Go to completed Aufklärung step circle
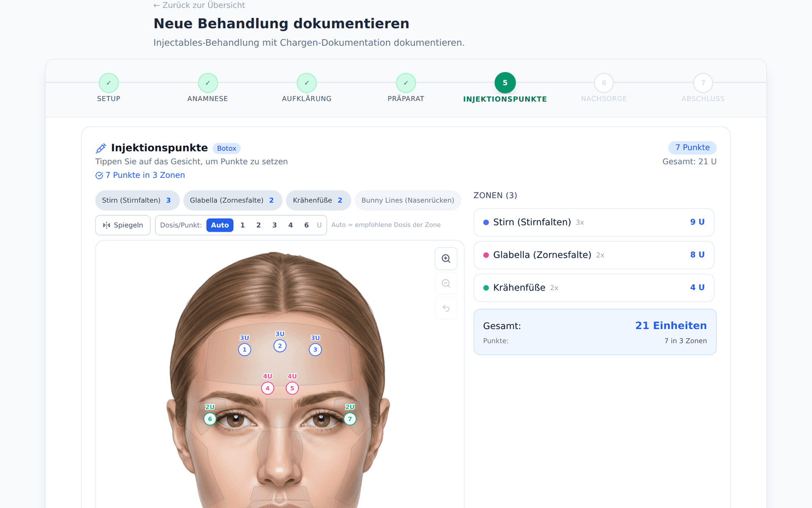Viewport: 812px width, 508px height. [307, 83]
